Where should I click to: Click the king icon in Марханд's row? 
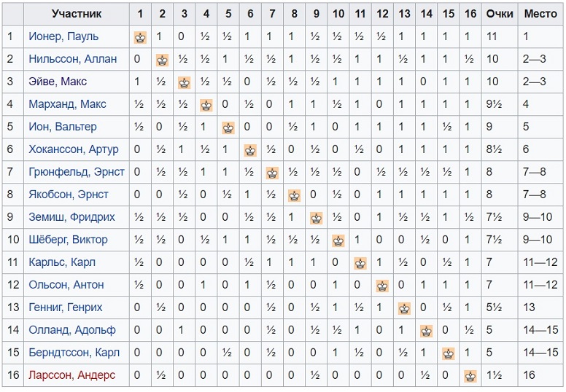(206, 106)
